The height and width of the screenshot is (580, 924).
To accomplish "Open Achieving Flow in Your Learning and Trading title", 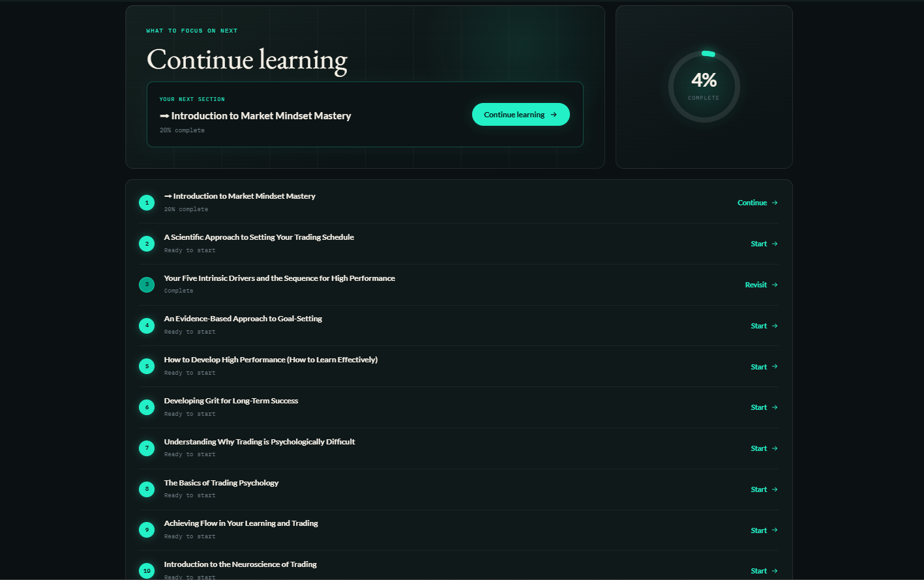I will (x=241, y=523).
